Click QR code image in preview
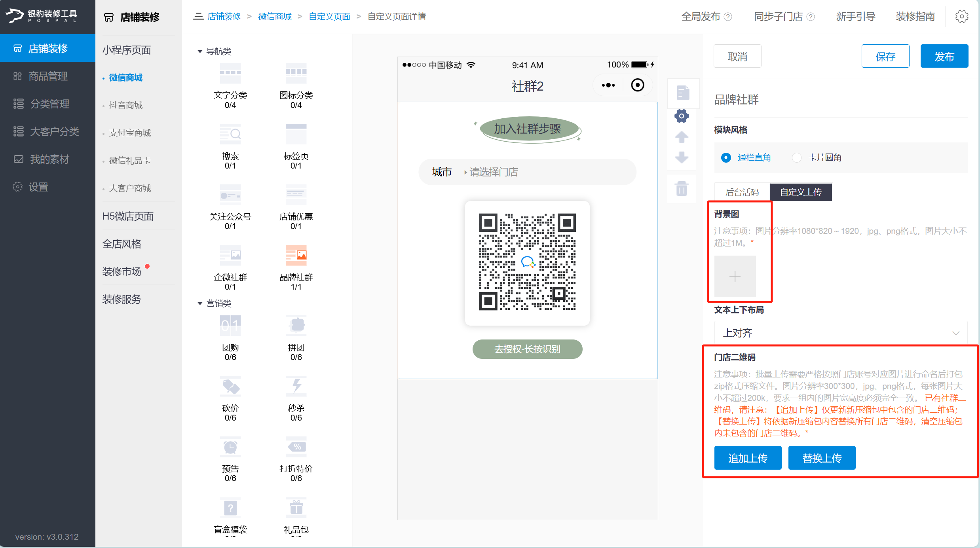Image resolution: width=980 pixels, height=548 pixels. point(527,262)
